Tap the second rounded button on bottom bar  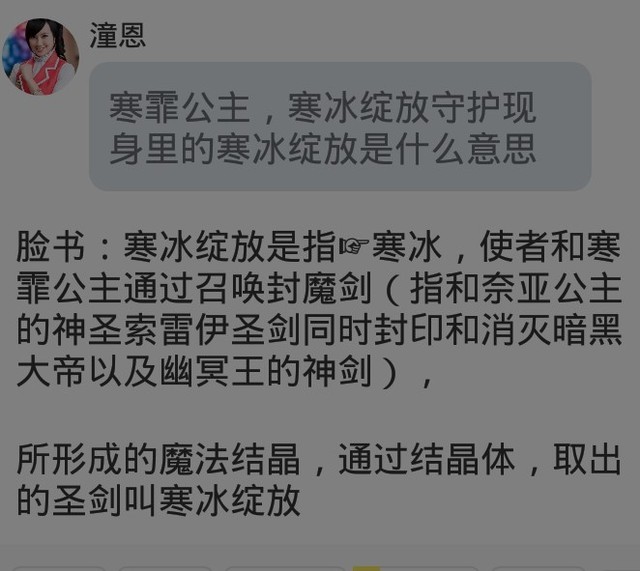pos(165,569)
